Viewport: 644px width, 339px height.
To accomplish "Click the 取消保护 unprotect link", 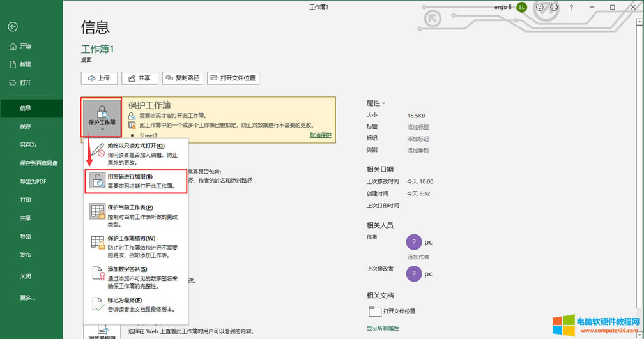I will 320,135.
